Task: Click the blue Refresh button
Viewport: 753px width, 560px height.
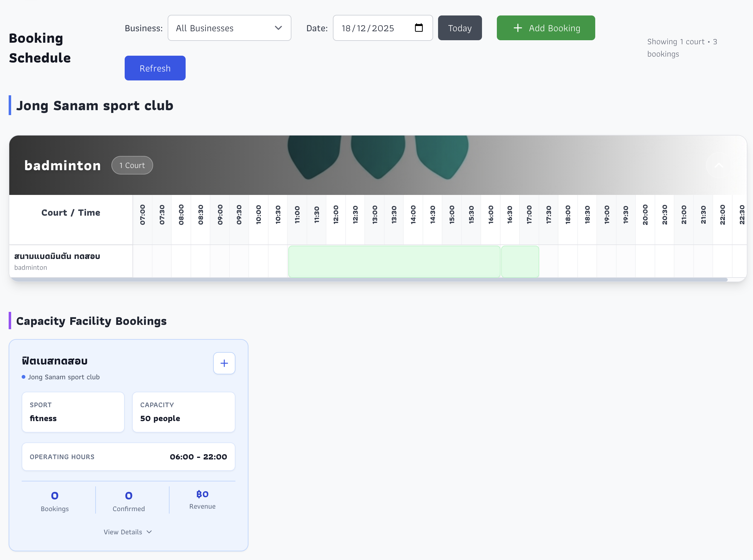Action: click(x=155, y=68)
